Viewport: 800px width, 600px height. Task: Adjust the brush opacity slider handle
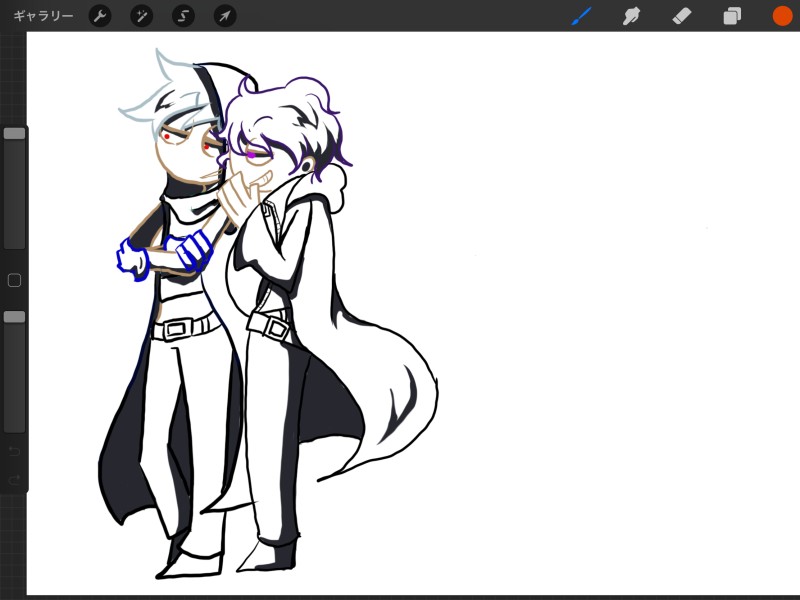point(14,317)
